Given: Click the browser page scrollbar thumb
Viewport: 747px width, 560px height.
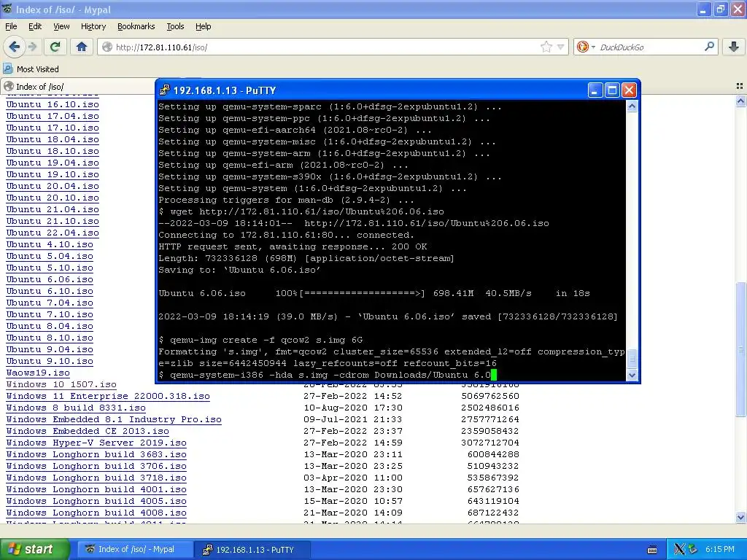Looking at the screenshot, I should coord(741,350).
